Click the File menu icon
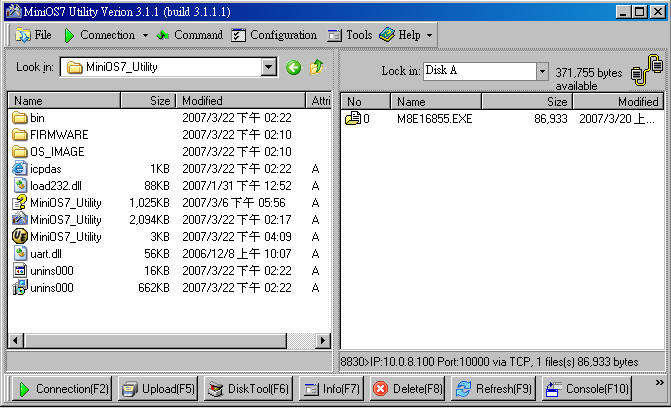The height and width of the screenshot is (408, 671). point(23,35)
